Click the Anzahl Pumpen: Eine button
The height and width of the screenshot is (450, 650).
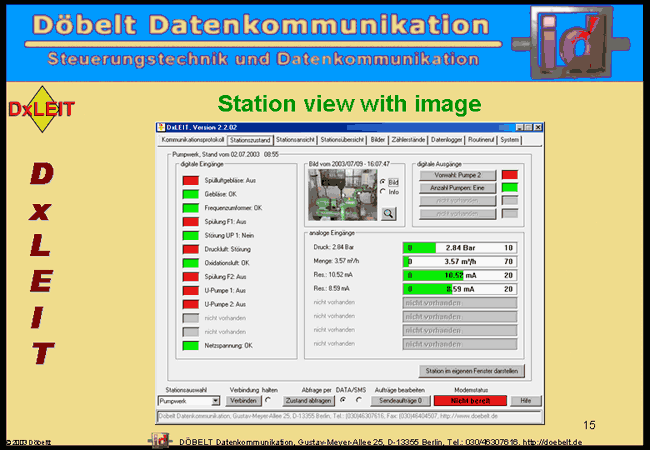458,188
